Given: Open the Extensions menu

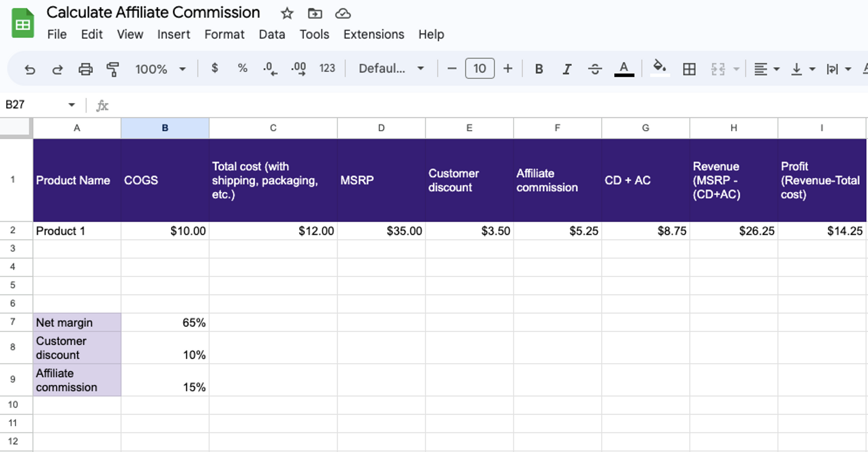Looking at the screenshot, I should (x=373, y=34).
